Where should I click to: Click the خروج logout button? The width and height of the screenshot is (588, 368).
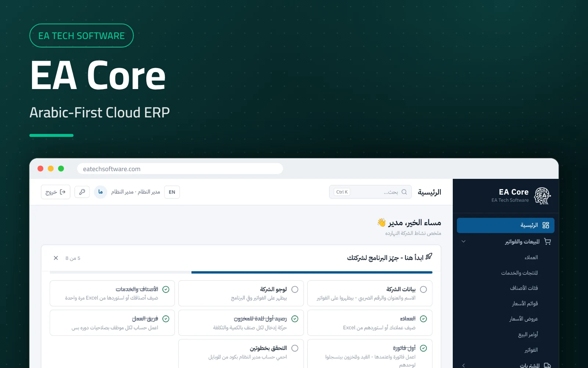[x=55, y=192]
